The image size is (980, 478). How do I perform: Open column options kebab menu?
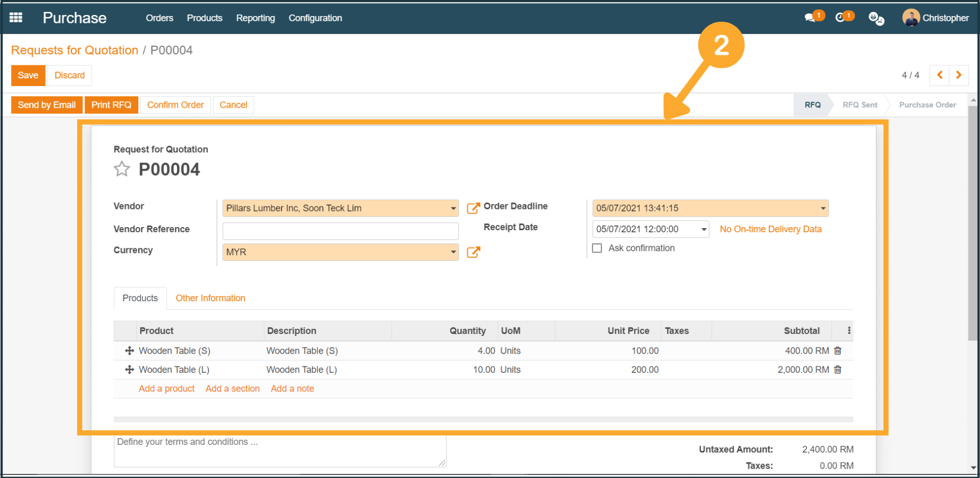[848, 331]
